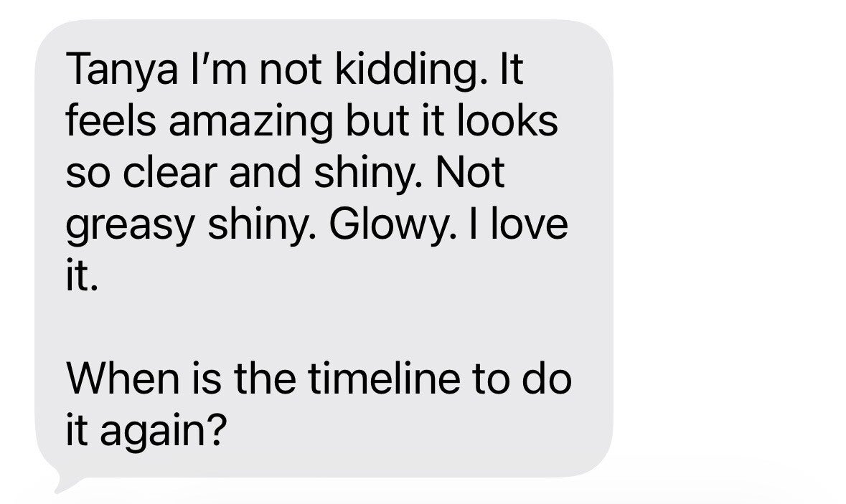Click the standalone "it." on the fifth line
846x504 pixels.
tap(80, 275)
